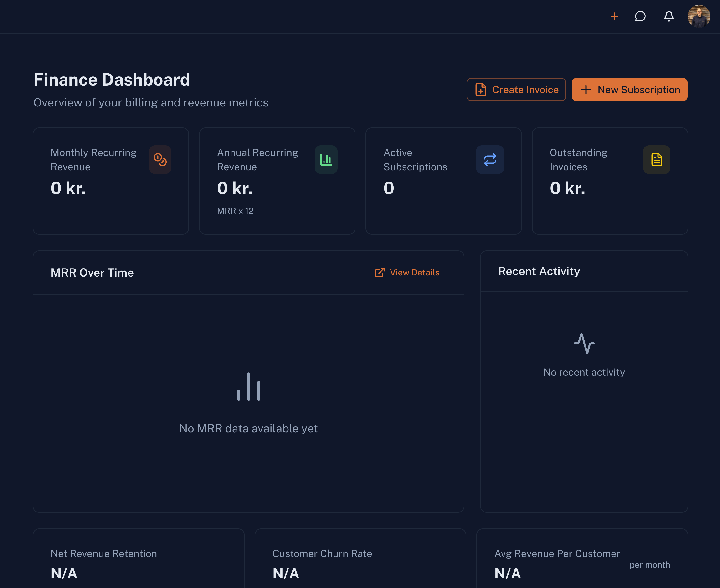Screen dimensions: 720x588
Task: Click the plus icon in New Subscription button
Action: [586, 90]
